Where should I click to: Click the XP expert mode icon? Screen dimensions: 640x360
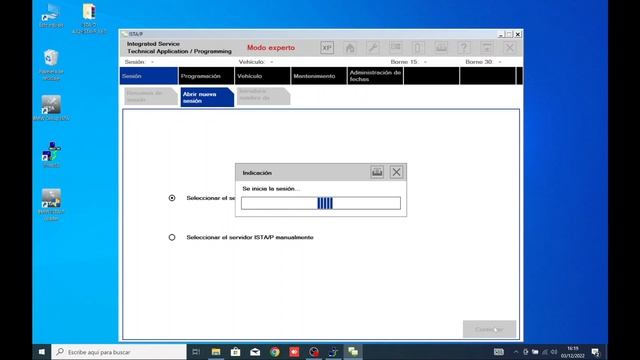(327, 48)
